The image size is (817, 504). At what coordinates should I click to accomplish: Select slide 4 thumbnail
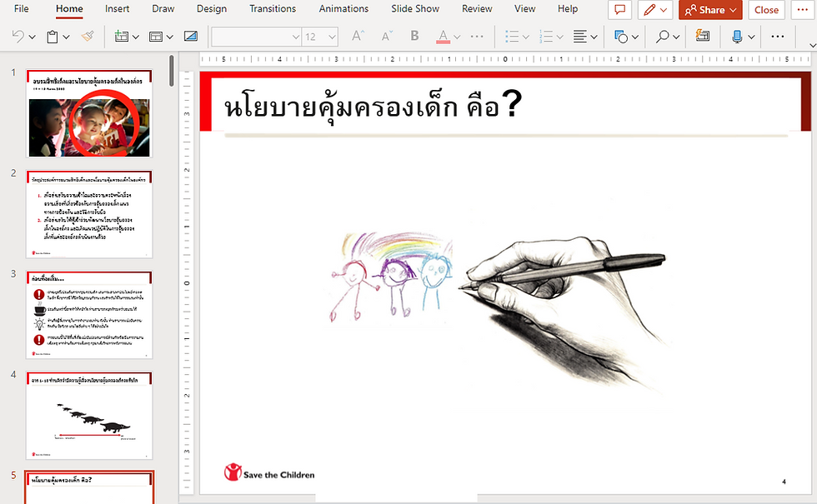pos(89,415)
